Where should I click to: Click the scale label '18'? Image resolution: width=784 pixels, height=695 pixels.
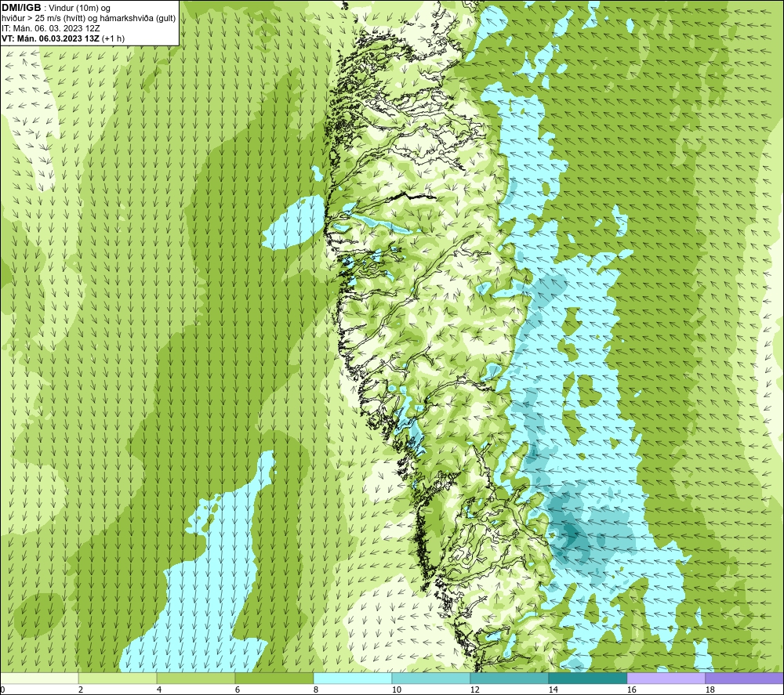(x=710, y=690)
